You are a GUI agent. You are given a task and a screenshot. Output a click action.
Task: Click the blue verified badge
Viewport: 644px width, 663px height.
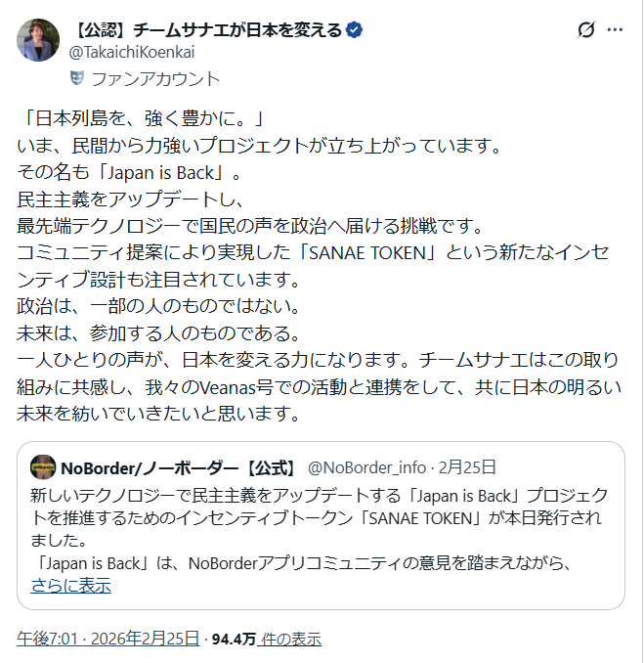[x=355, y=30]
